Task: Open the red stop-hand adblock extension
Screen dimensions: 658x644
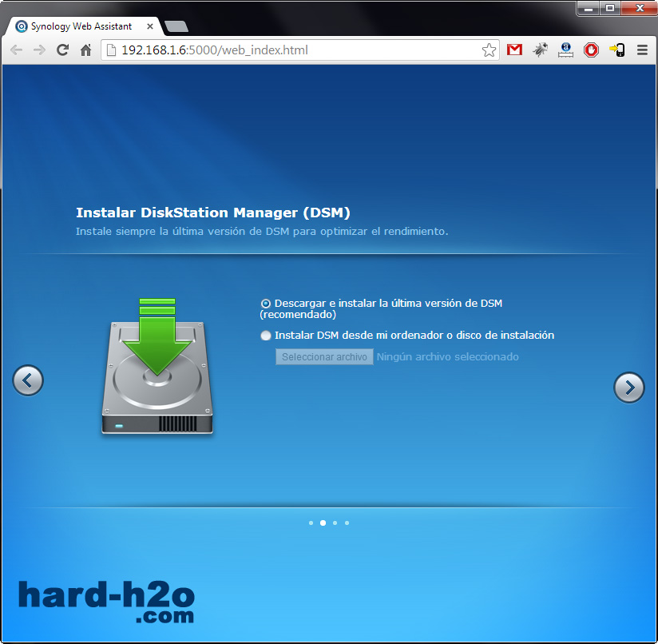Action: [x=591, y=50]
